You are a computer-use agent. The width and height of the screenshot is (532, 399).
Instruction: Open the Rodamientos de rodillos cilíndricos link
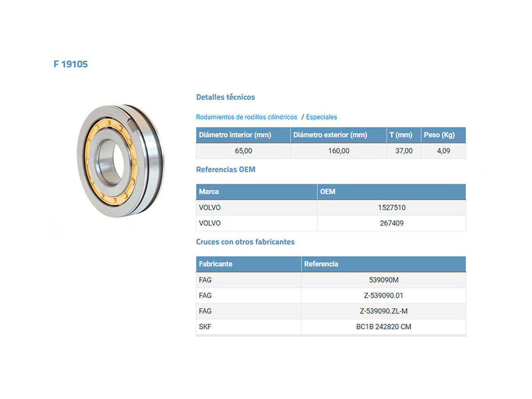246,117
